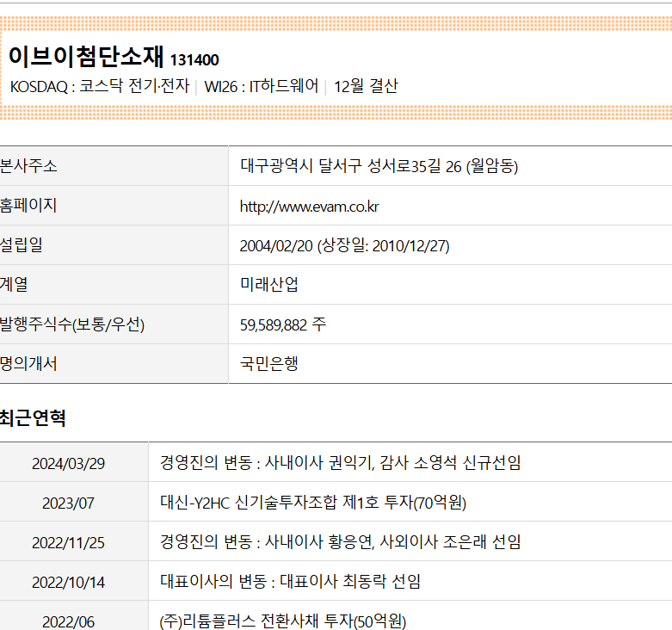Click the 홈페이지 row label
672x630 pixels.
pos(28,206)
